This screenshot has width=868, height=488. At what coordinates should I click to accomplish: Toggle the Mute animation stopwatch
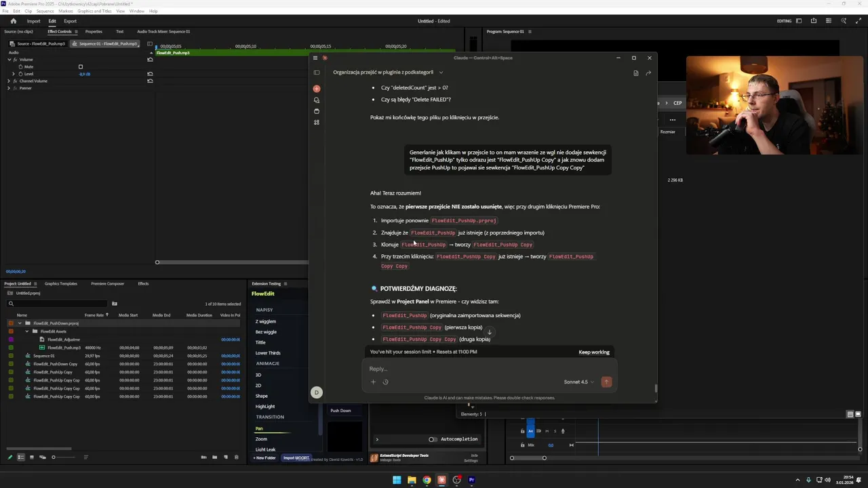(21, 66)
